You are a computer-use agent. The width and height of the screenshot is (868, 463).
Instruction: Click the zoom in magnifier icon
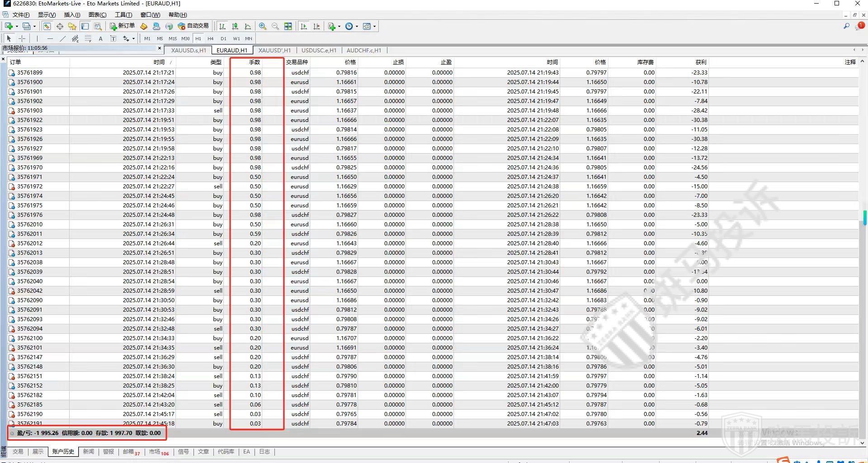coord(263,26)
